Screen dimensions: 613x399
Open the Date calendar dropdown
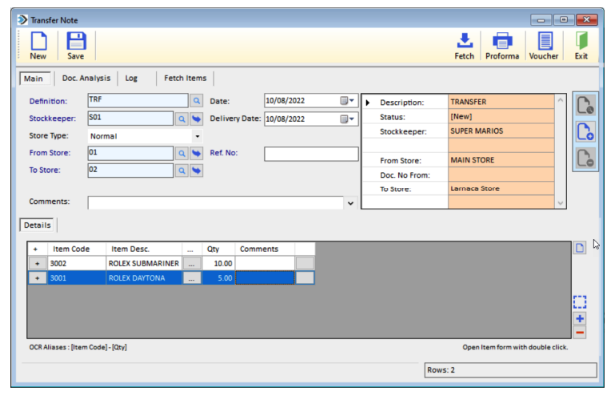tap(347, 101)
